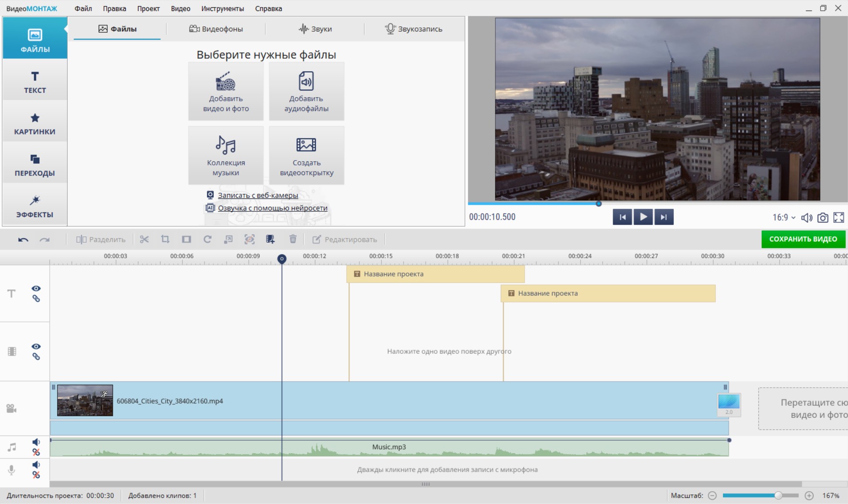The width and height of the screenshot is (848, 504).
Task: Toggle fullscreen preview icon
Action: pyautogui.click(x=839, y=218)
